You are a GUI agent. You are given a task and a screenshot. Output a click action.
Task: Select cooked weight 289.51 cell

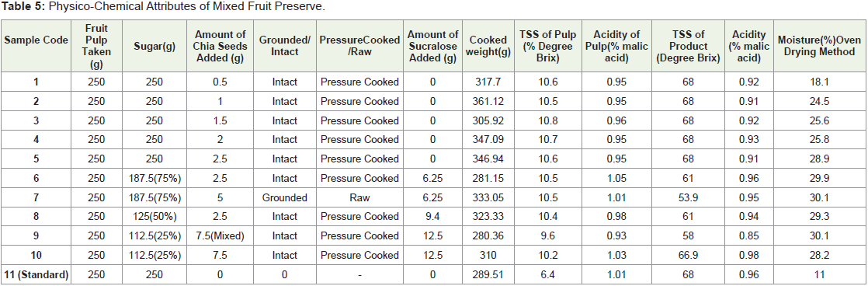point(488,274)
